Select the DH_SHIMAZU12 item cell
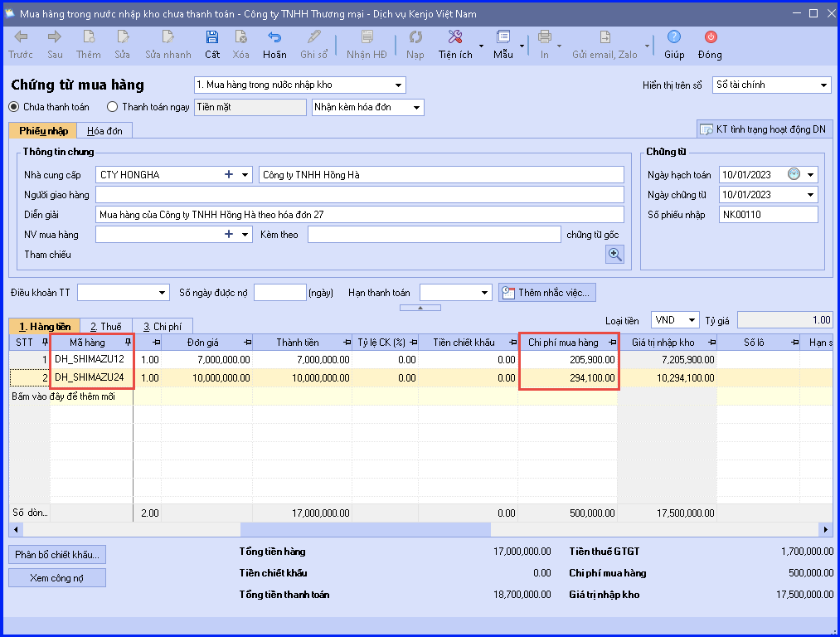840x637 pixels. 91,359
